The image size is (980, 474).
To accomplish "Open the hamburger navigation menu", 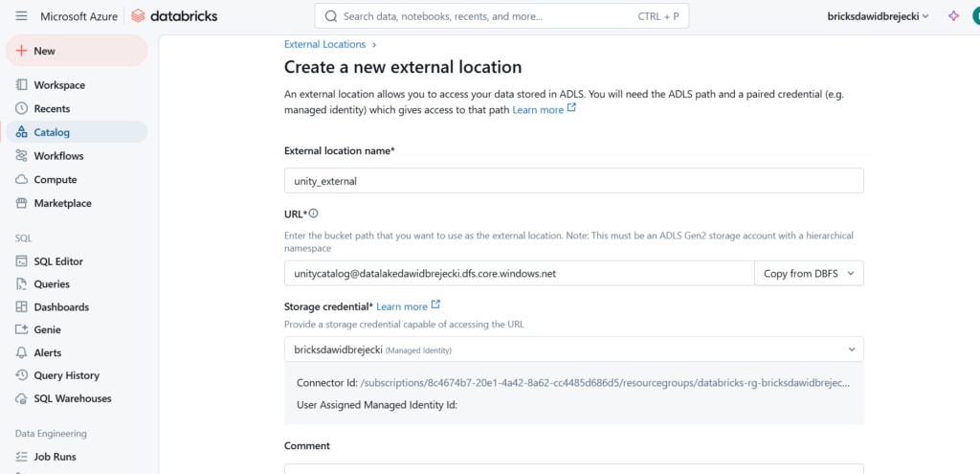I will click(21, 16).
